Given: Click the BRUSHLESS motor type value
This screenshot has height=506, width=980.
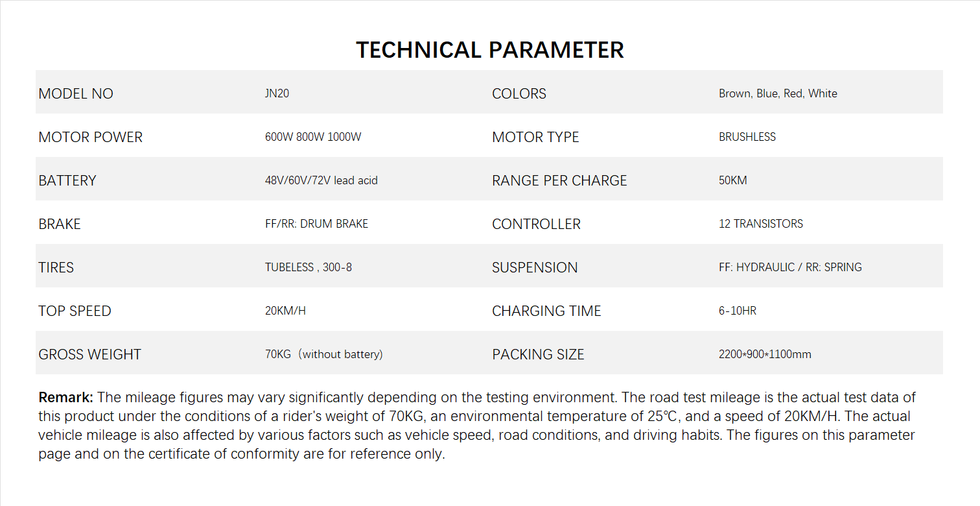Looking at the screenshot, I should pyautogui.click(x=747, y=137).
